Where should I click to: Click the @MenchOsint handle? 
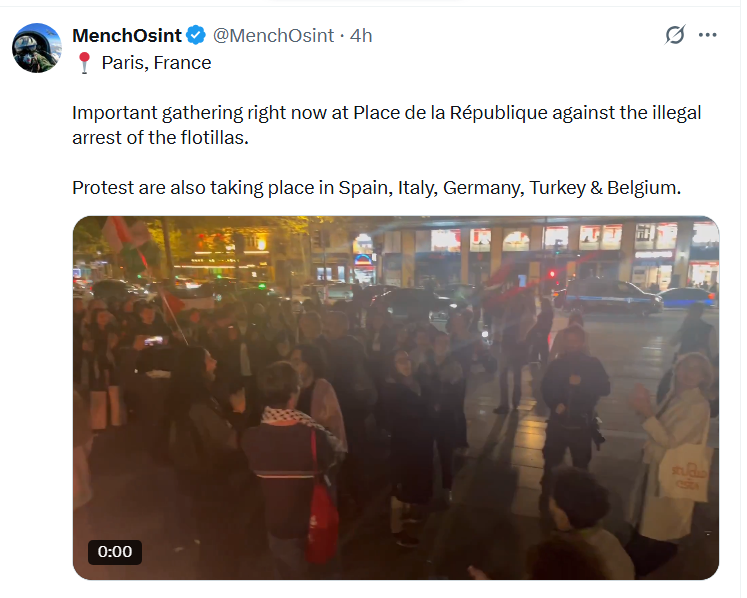click(273, 36)
